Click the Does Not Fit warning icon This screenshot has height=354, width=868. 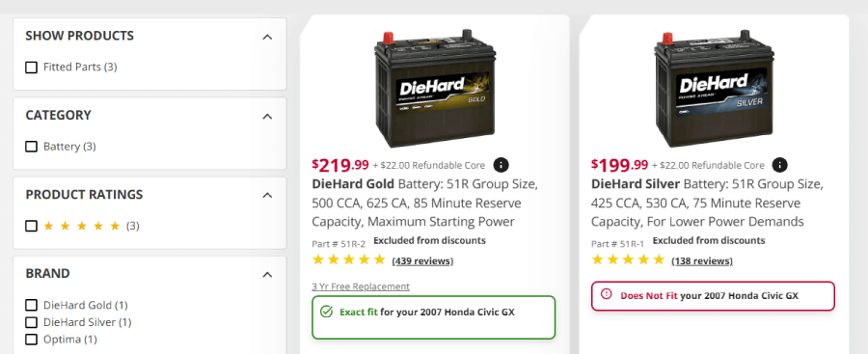click(607, 295)
